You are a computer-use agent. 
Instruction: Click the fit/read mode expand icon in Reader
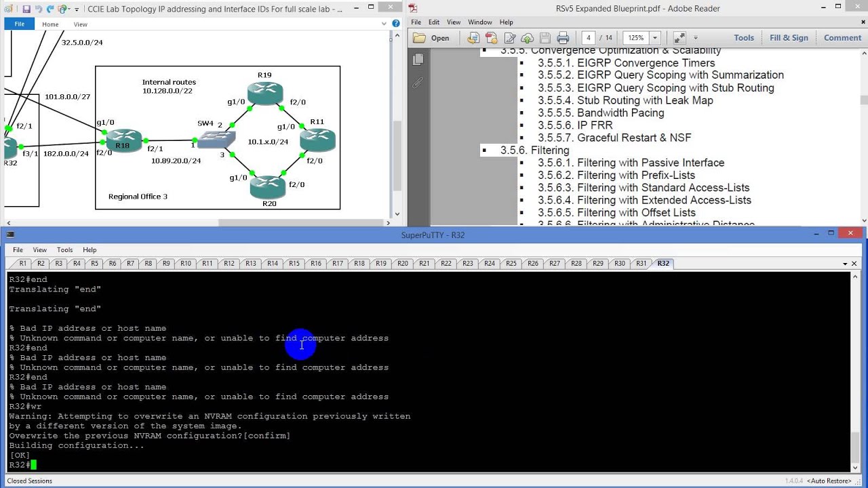679,38
